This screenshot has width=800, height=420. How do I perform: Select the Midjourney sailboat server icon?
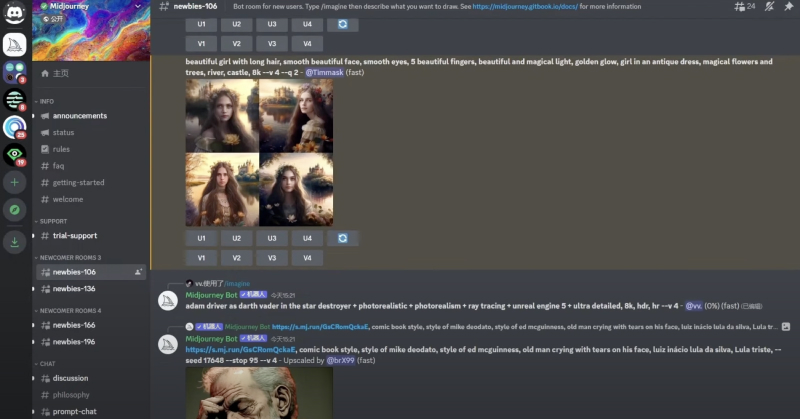pyautogui.click(x=15, y=45)
